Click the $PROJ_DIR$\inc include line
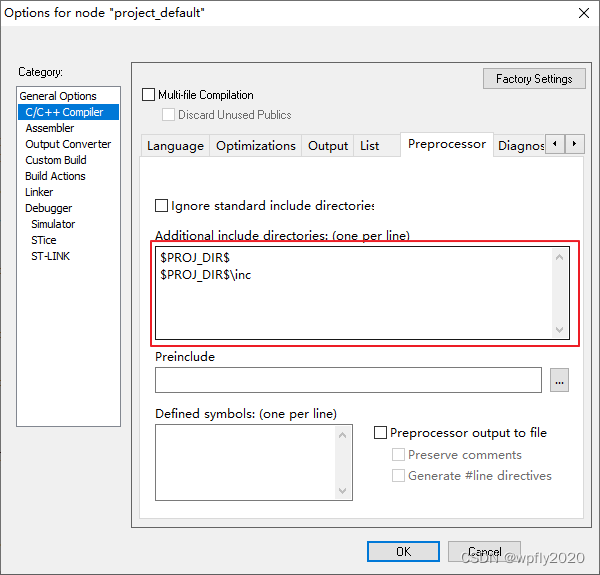 205,275
